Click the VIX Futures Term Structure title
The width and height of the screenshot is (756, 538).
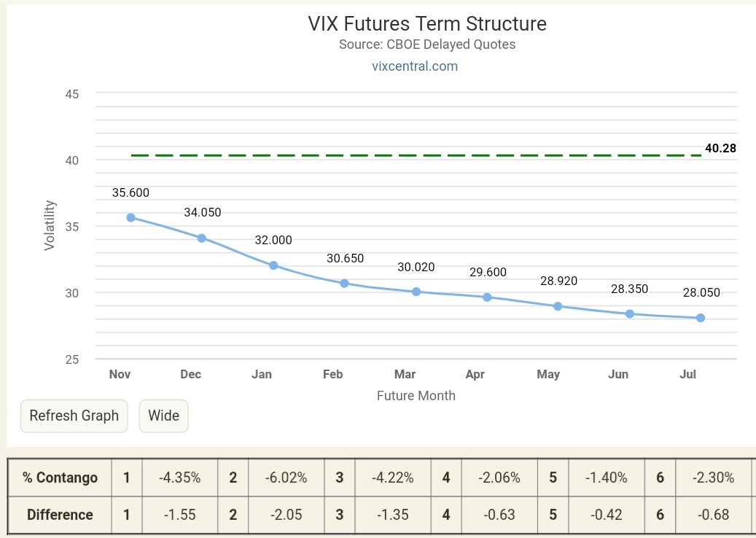427,23
